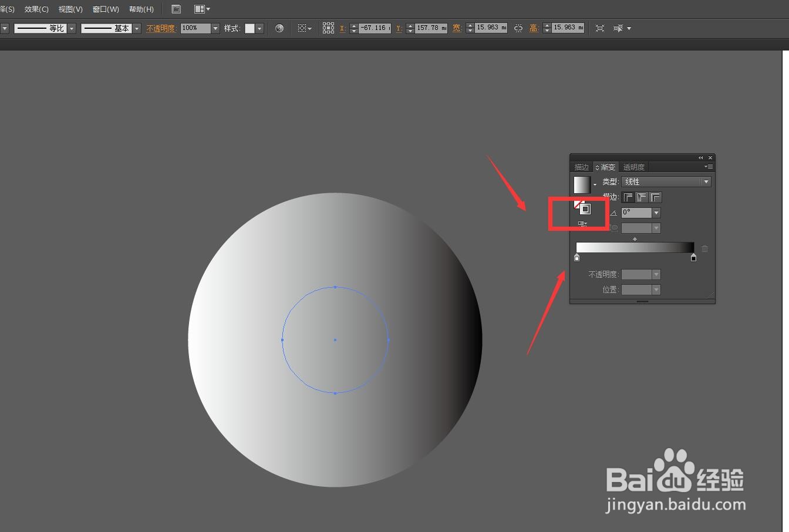Image resolution: width=789 pixels, height=532 pixels.
Task: Click the Y value field 157.78
Action: point(431,28)
